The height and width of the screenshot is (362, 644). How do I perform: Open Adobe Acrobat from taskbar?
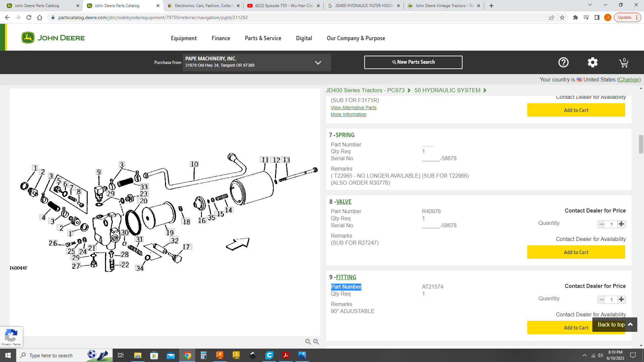(x=286, y=355)
